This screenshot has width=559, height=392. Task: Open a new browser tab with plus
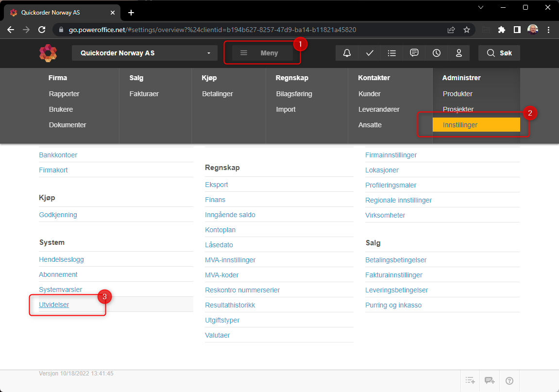point(131,13)
